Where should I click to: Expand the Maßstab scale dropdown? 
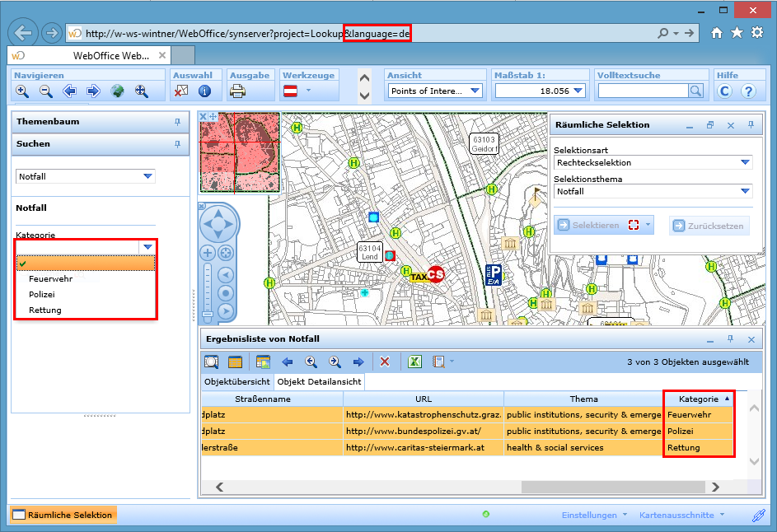(578, 91)
